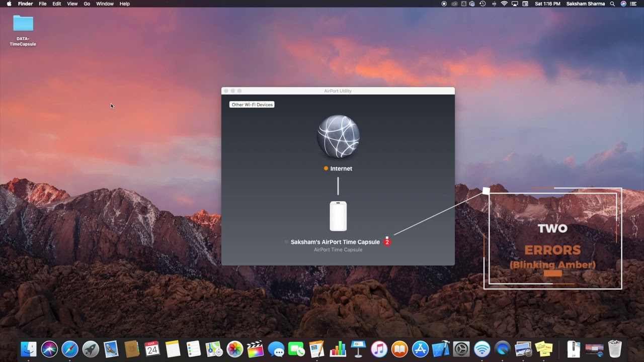Viewport: 644px width, 362px height.
Task: Open the ZIP file in the Dock
Action: [574, 349]
